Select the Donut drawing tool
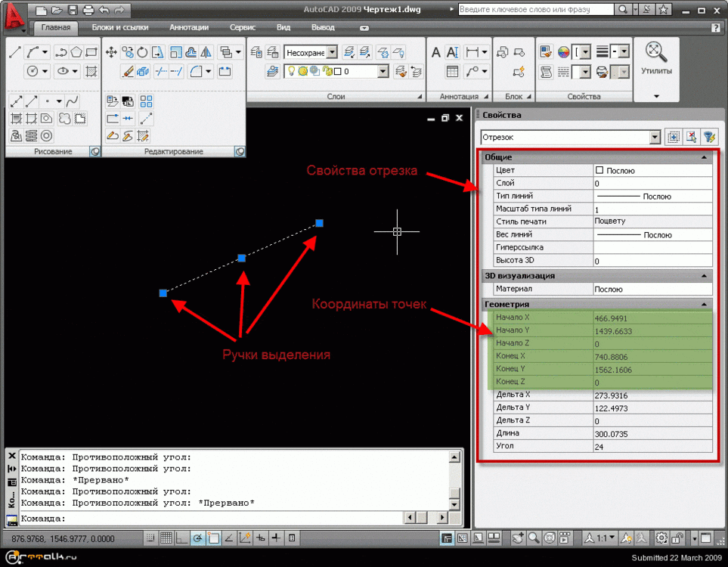 click(x=46, y=135)
